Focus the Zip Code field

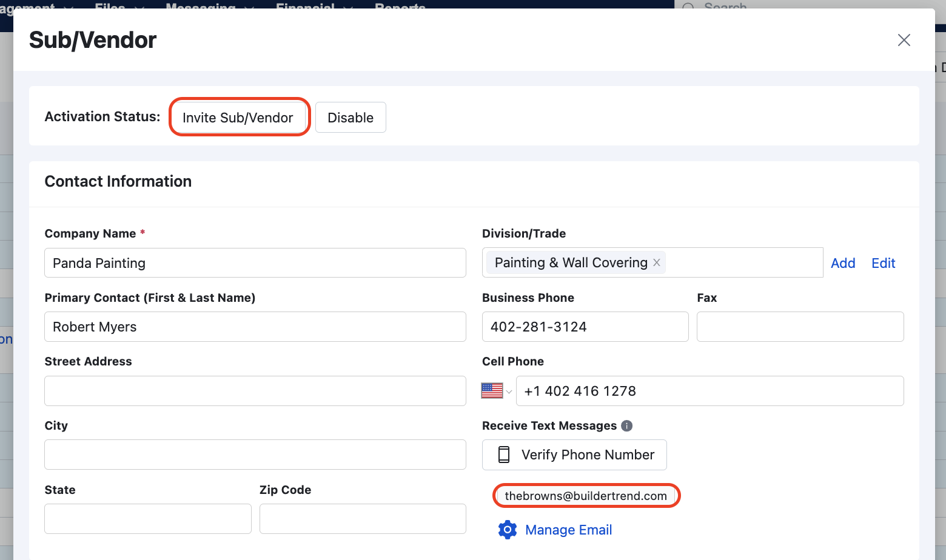coord(363,519)
